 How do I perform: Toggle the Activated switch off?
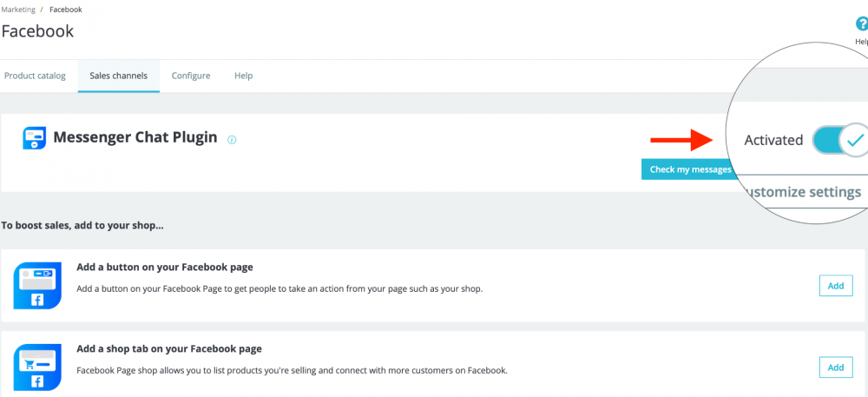click(840, 139)
